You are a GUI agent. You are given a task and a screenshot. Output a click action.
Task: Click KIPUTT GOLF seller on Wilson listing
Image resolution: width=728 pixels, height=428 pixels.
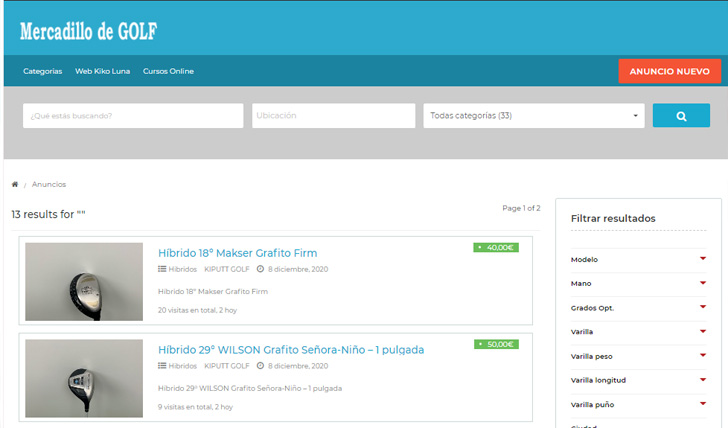[x=227, y=366]
